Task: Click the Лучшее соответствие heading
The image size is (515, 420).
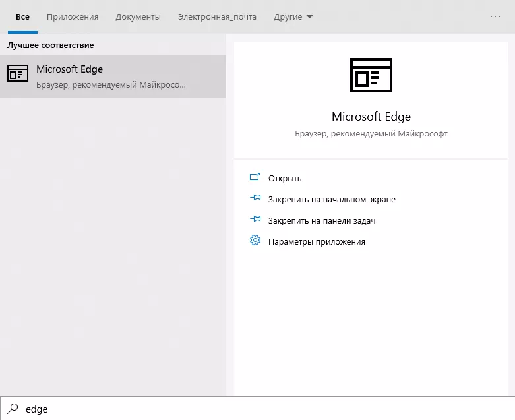Action: pos(51,45)
